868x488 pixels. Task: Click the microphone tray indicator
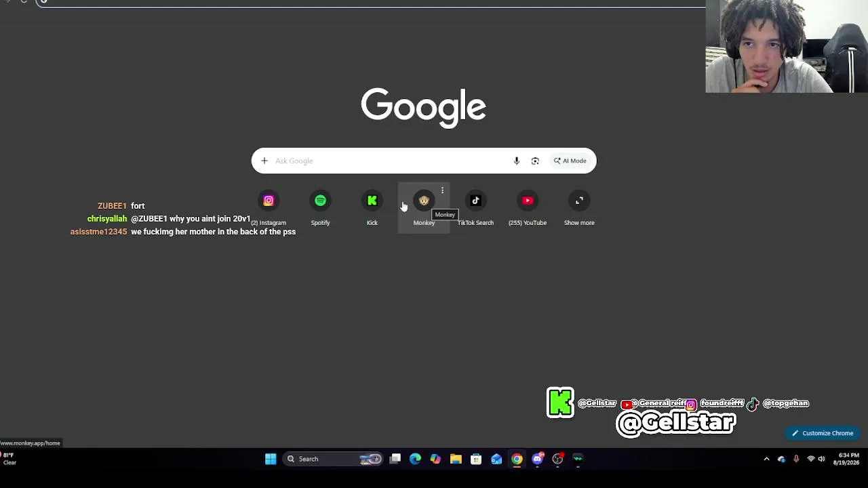tap(796, 459)
